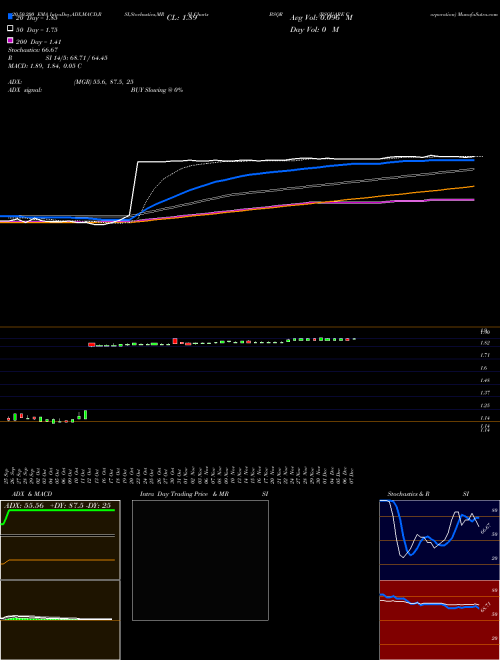Viewport: 500px width, 660px height.
Task: Click the 'ADX: 55.56 +DY: 87.5 -DY: 25' header
Action: click(57, 506)
